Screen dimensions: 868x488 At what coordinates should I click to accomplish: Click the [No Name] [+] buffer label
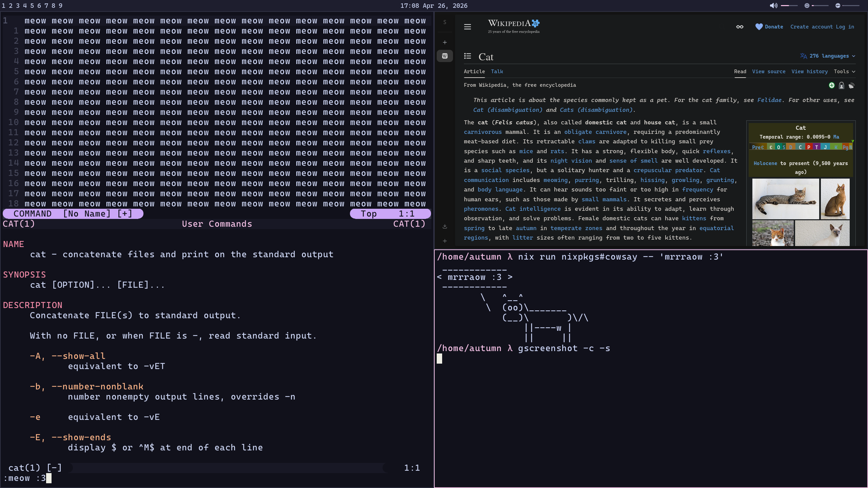click(x=98, y=214)
